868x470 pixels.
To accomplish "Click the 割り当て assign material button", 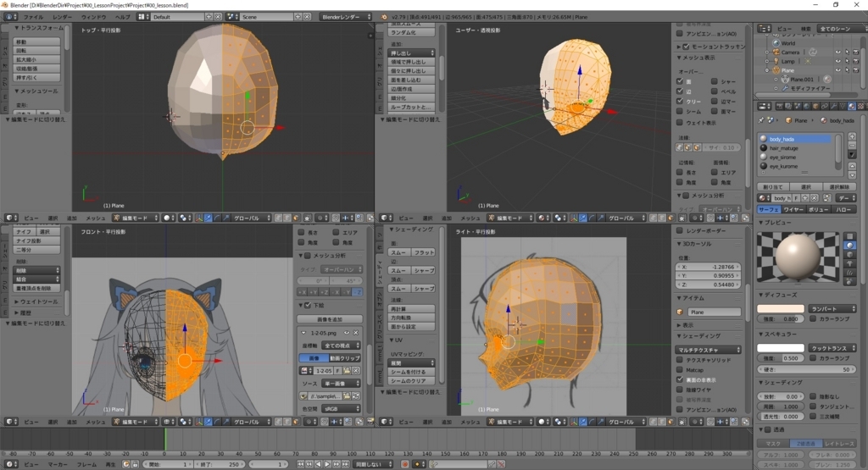I will [x=772, y=187].
